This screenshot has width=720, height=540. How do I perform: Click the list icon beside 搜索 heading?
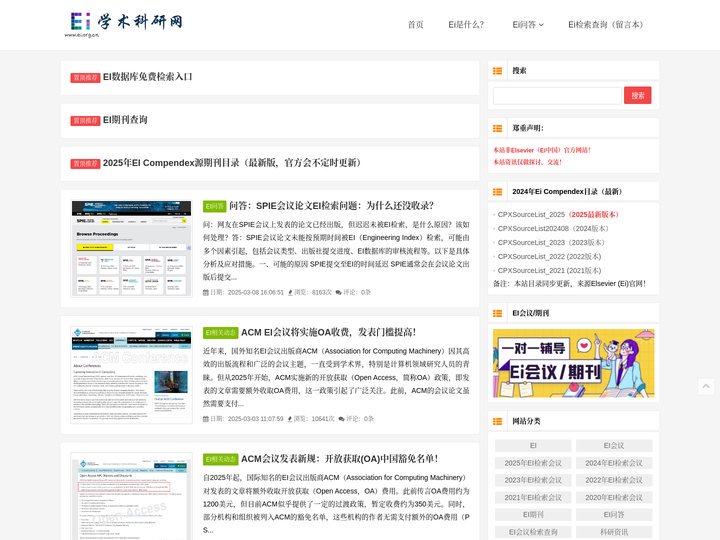coord(497,71)
